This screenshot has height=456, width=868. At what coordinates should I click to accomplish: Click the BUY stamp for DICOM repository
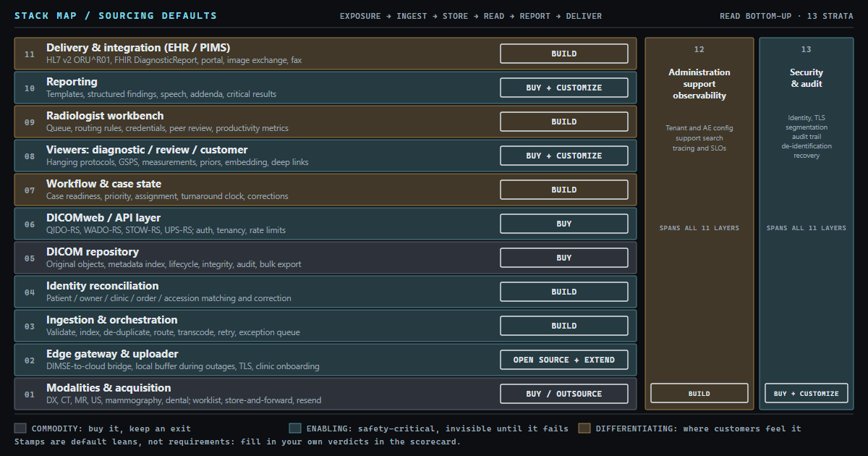(564, 258)
